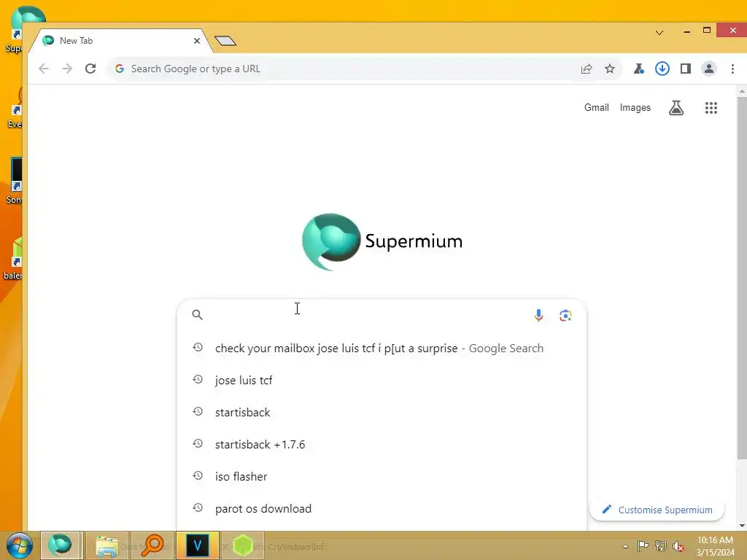Open the downloads icon in toolbar
Screen dimensions: 747x560
tap(662, 69)
